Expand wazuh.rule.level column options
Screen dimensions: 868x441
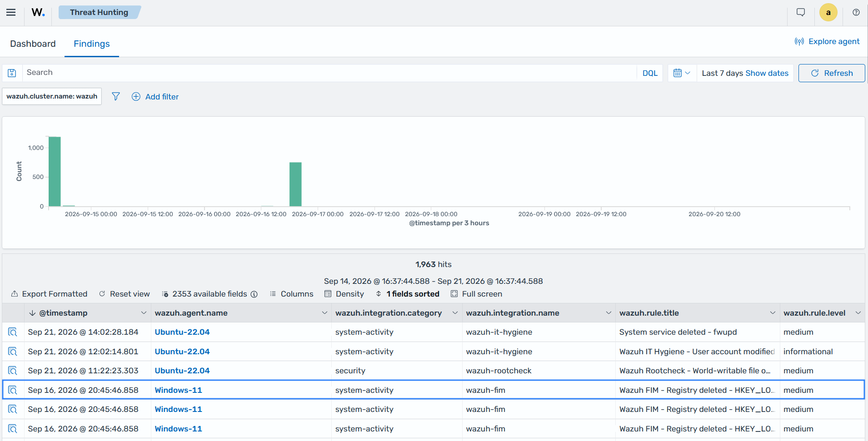click(858, 313)
